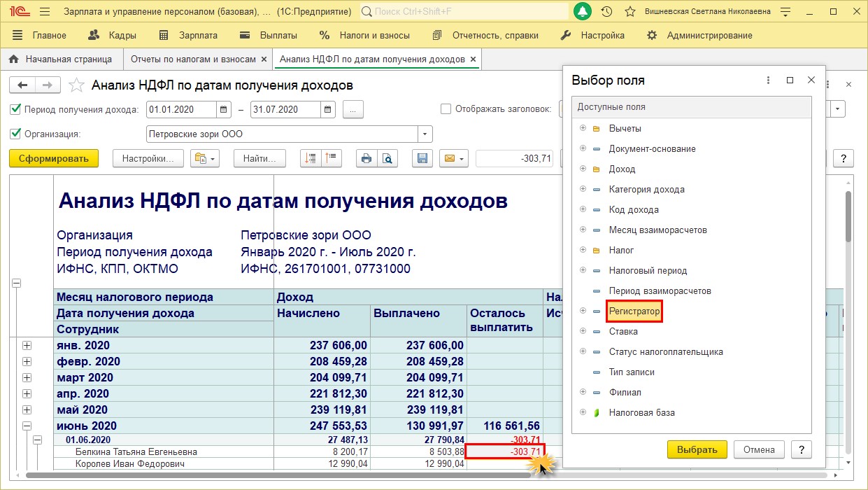Expand the Доход field folder
This screenshot has height=490, width=868.
tap(583, 169)
